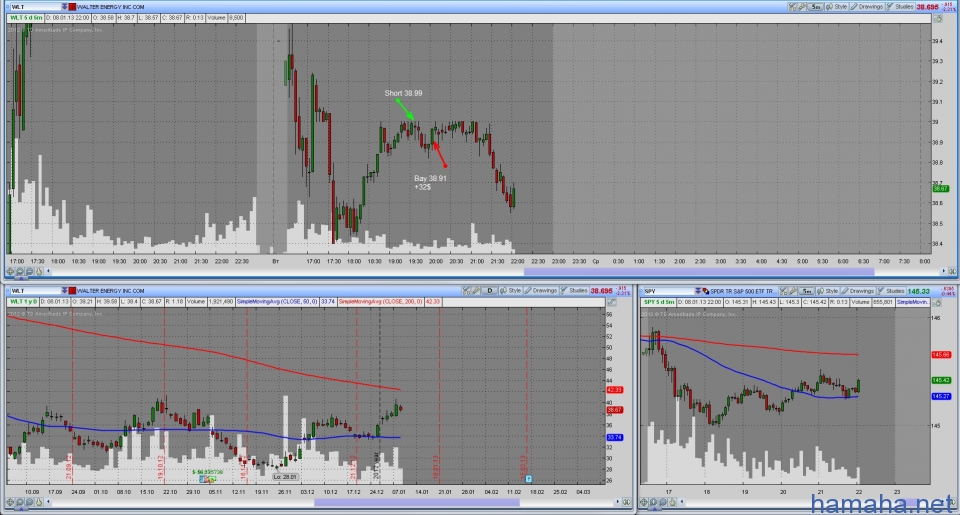
Task: Open Drawings menu in top WLT chart
Action: [x=867, y=7]
